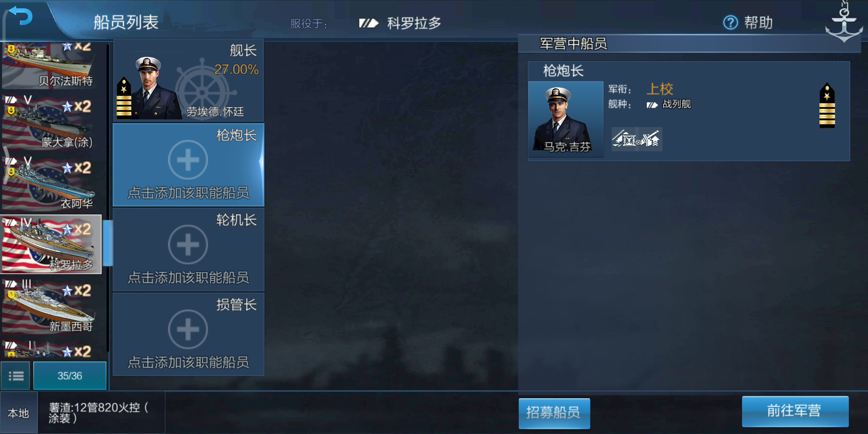Click the plus icon under 损管长 slot
The width and height of the screenshot is (868, 434).
point(188,330)
